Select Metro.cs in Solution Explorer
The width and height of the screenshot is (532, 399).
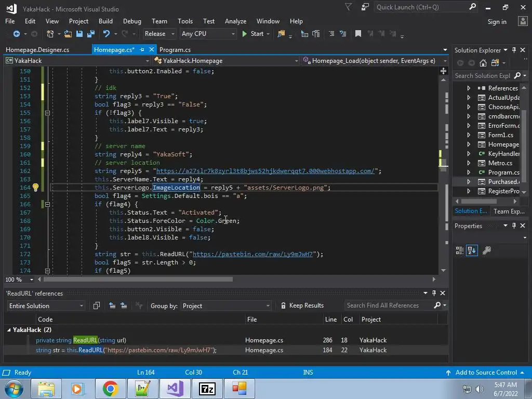tap(500, 163)
